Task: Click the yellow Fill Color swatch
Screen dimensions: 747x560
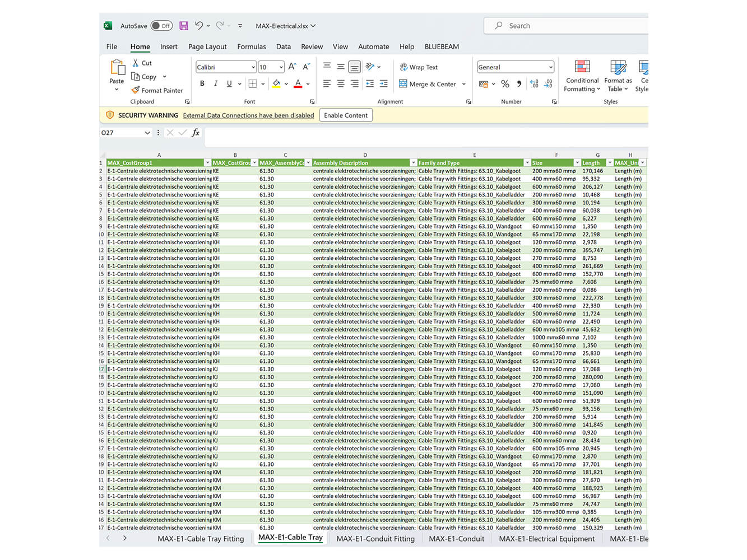Action: click(276, 84)
